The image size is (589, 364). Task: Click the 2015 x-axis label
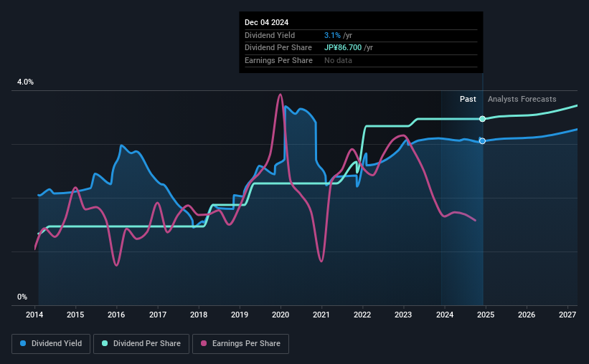[x=75, y=315]
